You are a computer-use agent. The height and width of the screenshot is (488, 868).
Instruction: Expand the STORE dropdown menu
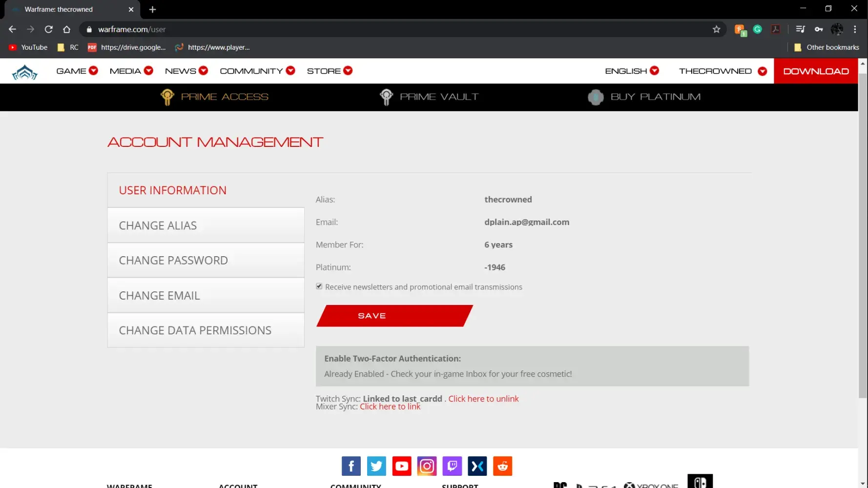tap(330, 71)
